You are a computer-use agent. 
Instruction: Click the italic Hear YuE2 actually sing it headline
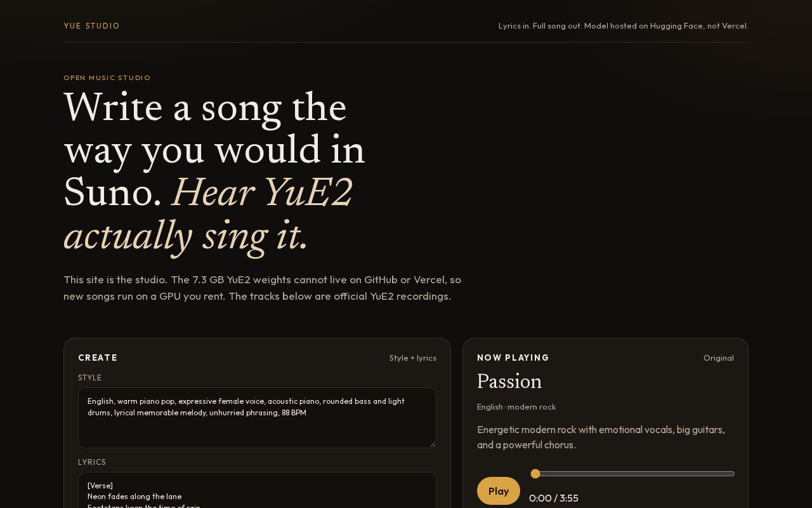[208, 215]
